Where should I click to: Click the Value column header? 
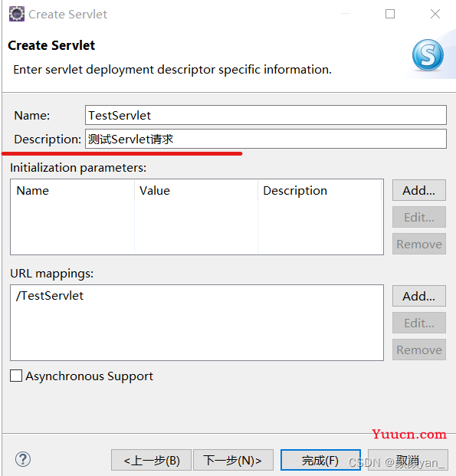196,191
